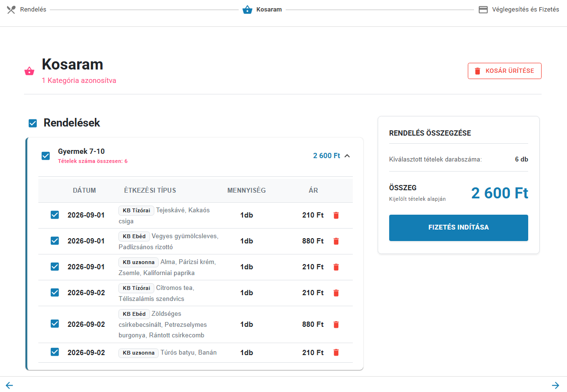This screenshot has width=567, height=392.
Task: Delete the Alma, Párizsi krém uzsonna row
Action: pos(336,267)
